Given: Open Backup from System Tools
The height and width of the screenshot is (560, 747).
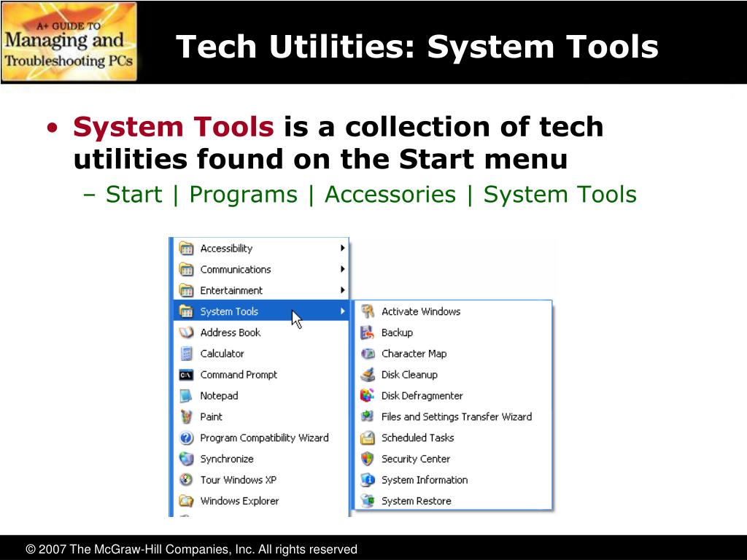Looking at the screenshot, I should click(x=397, y=332).
